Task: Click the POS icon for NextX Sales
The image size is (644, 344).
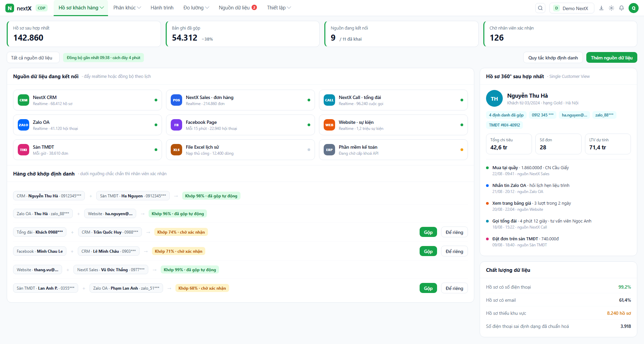Action: pos(176,100)
